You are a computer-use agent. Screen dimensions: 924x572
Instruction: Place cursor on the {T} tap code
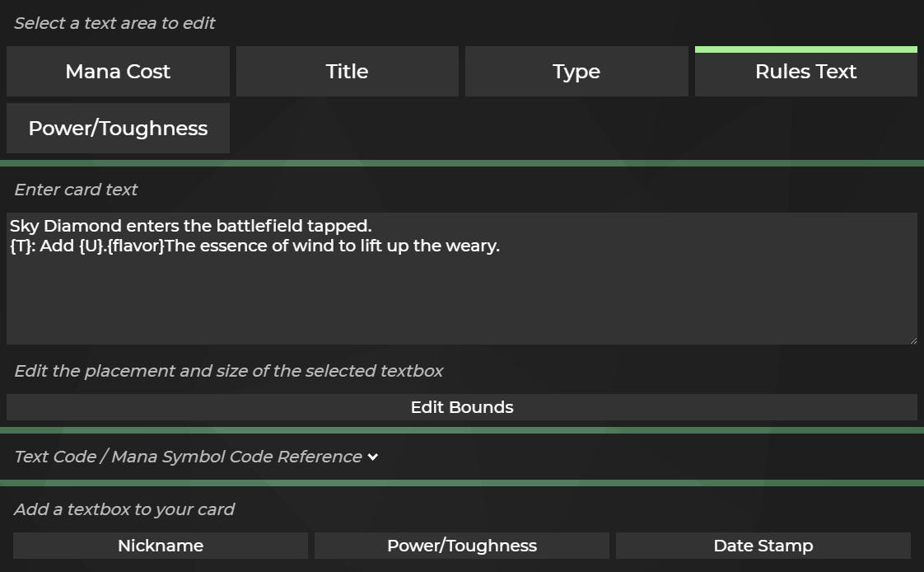tap(19, 246)
